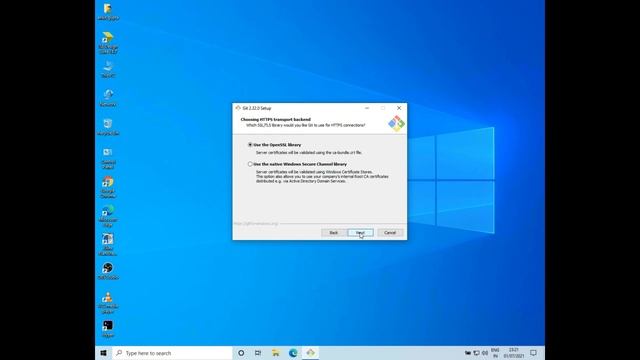Open the Hyper terminal desktop shortcut
Viewport: 640px width, 360px height.
click(108, 329)
